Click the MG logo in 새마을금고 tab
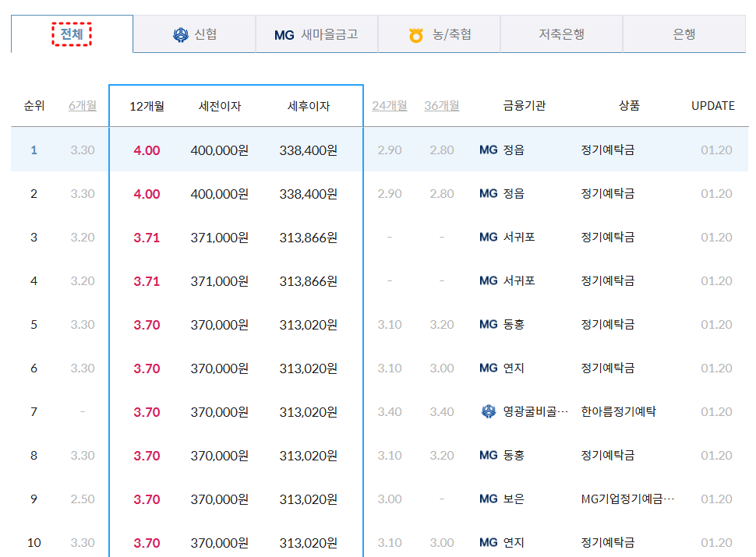 pos(284,35)
